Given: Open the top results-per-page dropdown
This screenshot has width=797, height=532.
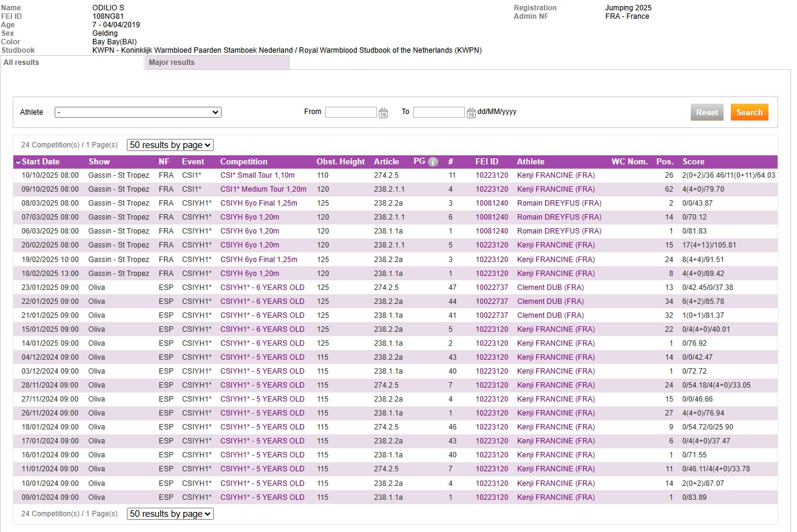Looking at the screenshot, I should click(x=170, y=145).
